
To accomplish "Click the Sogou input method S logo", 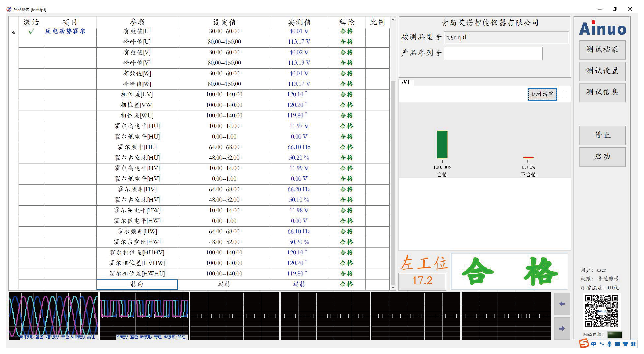I will pyautogui.click(x=584, y=344).
